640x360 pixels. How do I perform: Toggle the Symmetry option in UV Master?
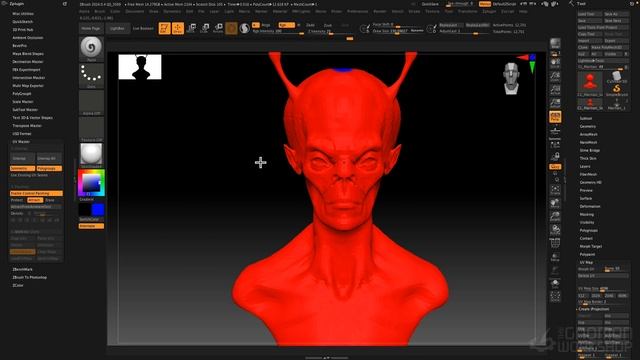(22, 168)
